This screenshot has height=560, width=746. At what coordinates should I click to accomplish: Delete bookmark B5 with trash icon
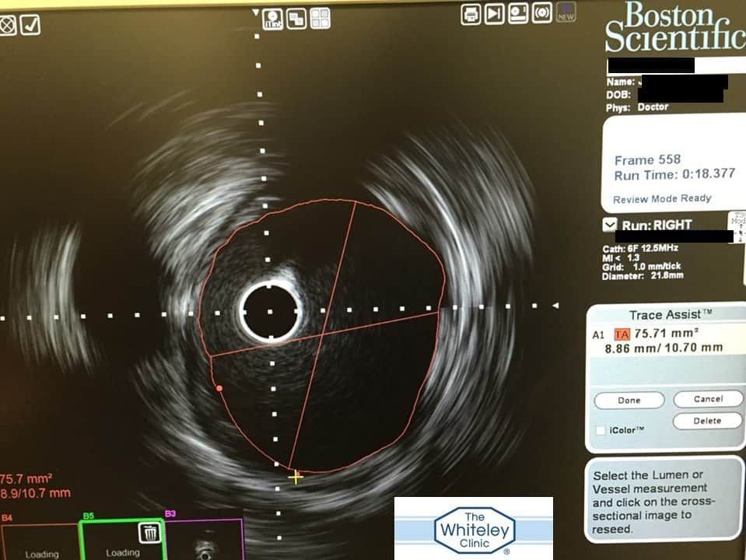149,533
